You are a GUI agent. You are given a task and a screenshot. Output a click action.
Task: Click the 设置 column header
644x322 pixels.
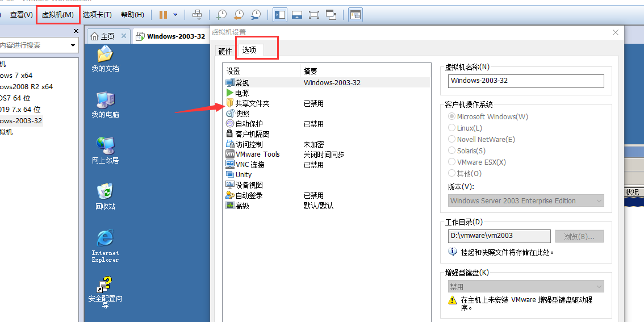tap(261, 71)
